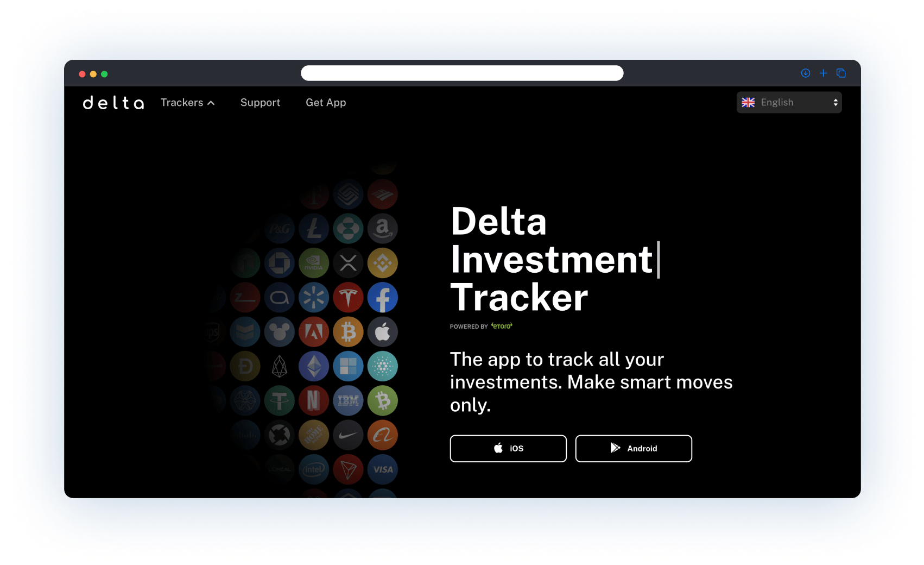The height and width of the screenshot is (565, 924).
Task: Select the Microsoft windows icon
Action: [x=348, y=366]
